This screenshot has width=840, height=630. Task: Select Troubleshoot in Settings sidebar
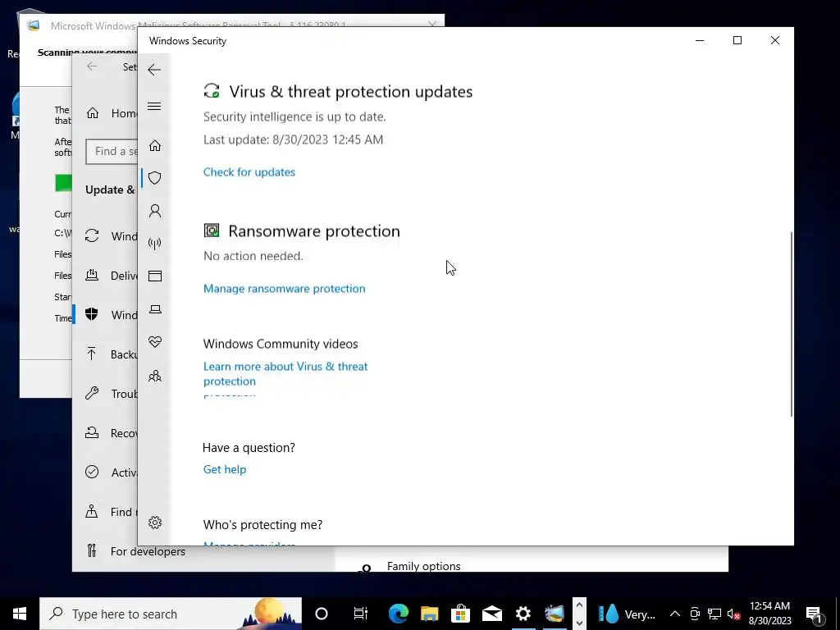click(x=112, y=394)
